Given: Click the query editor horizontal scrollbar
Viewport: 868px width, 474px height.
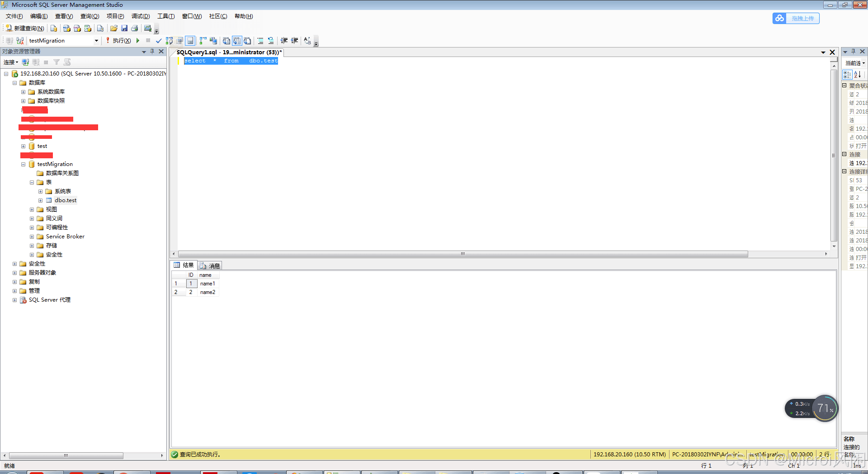Looking at the screenshot, I should click(463, 254).
